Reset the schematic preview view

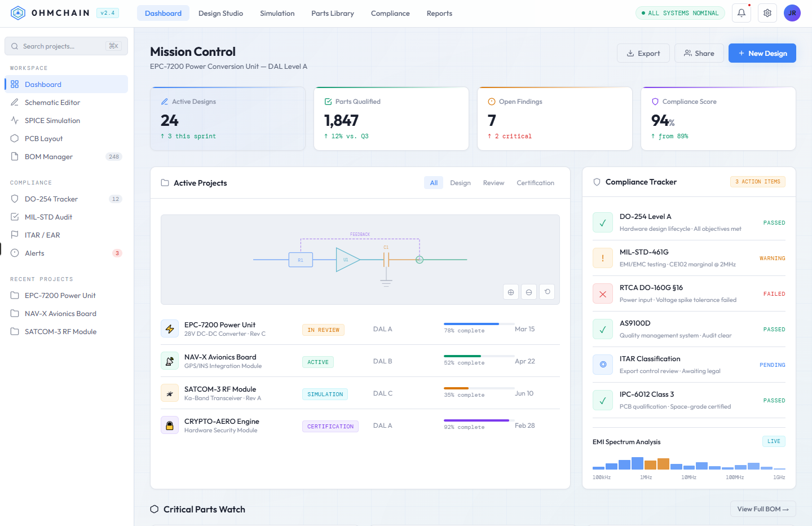coord(547,292)
